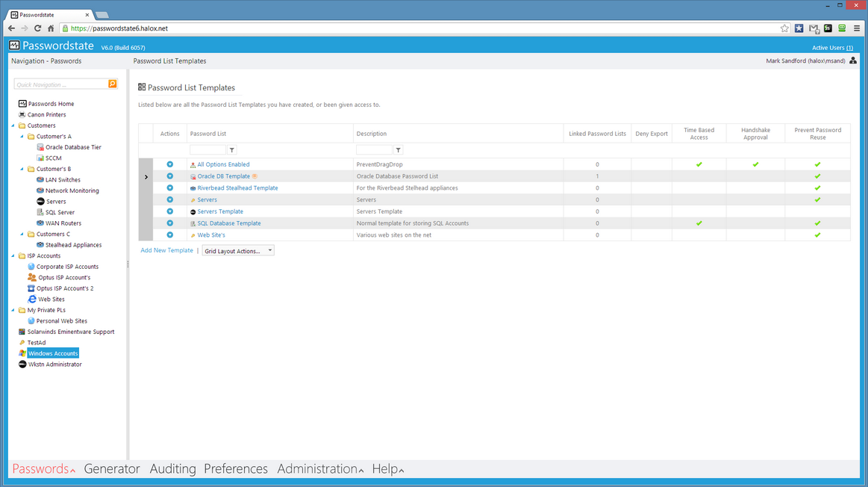Collapse the Customers folder
This screenshot has width=868, height=487.
pos(13,125)
